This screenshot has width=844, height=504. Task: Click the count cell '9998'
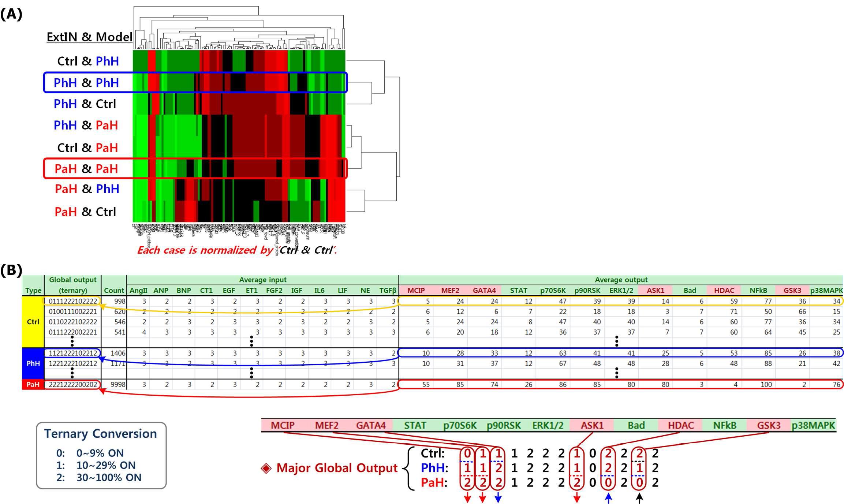(118, 384)
